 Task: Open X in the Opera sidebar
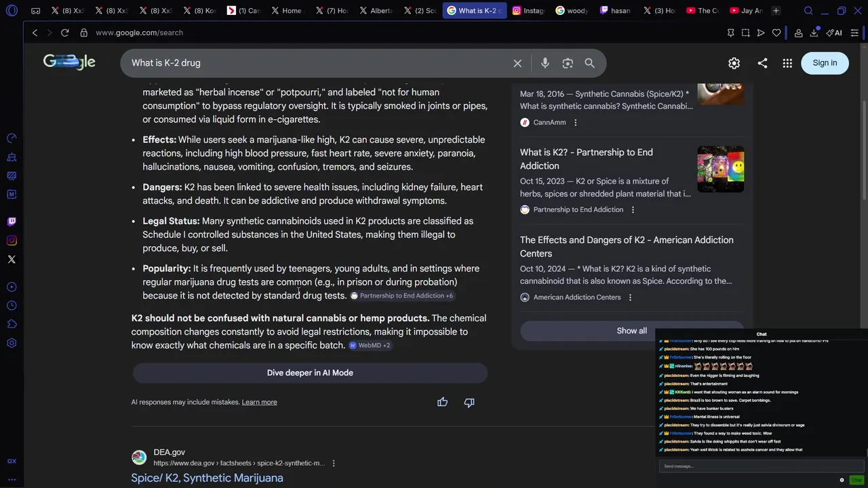pyautogui.click(x=12, y=260)
